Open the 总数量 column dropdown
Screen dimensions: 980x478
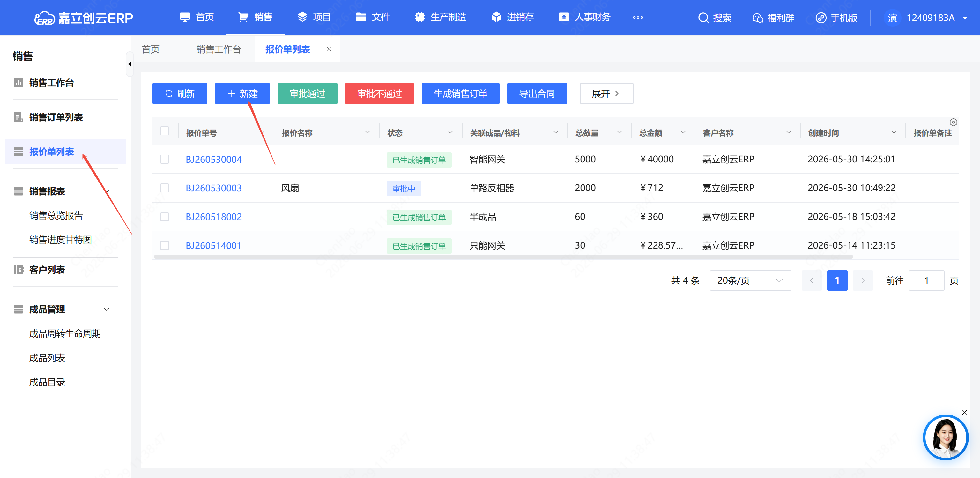619,132
